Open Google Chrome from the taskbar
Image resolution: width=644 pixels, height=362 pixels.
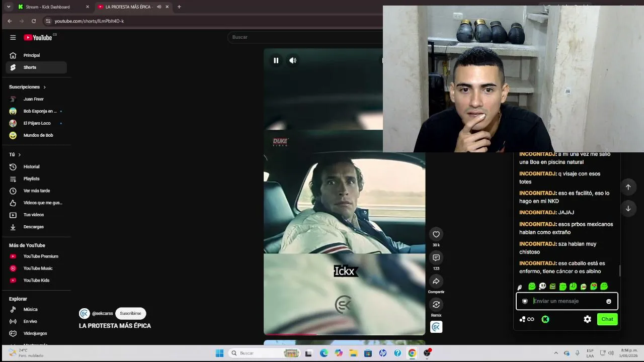pyautogui.click(x=412, y=353)
